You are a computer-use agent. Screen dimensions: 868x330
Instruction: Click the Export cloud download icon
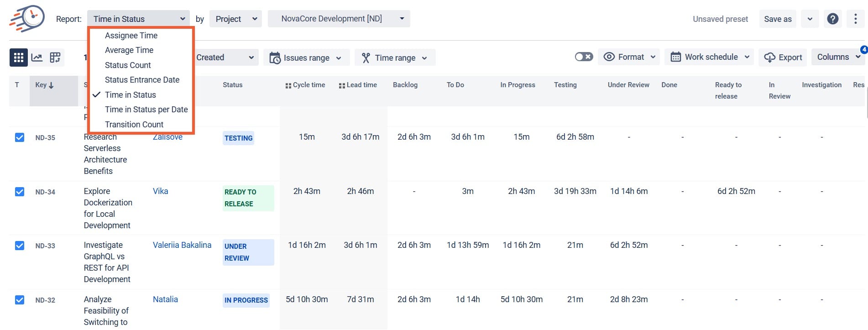tap(770, 58)
